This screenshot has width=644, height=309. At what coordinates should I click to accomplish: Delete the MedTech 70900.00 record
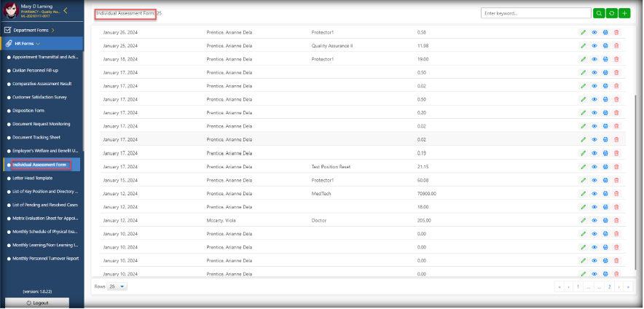click(x=616, y=193)
